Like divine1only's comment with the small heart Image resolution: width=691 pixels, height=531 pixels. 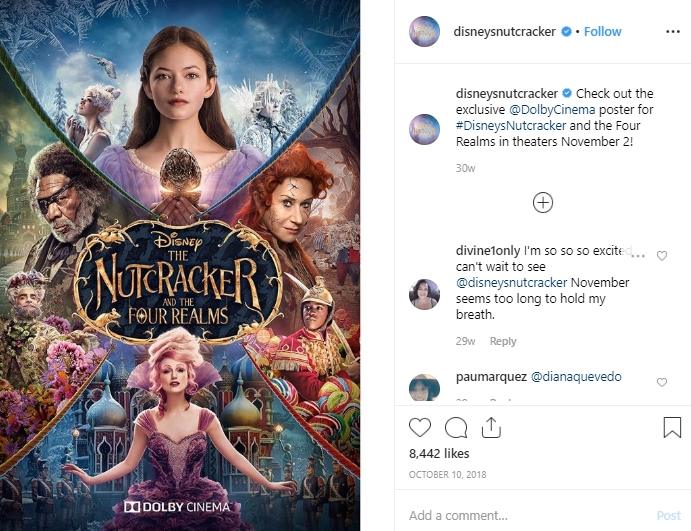click(662, 256)
